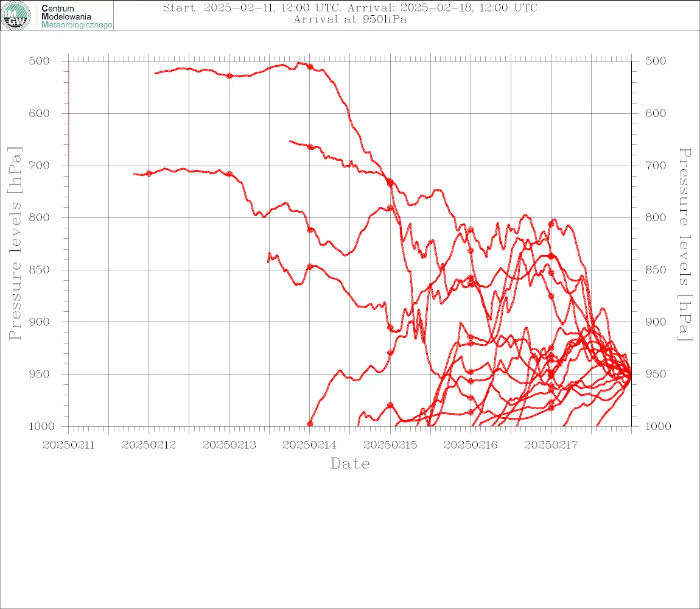Screen dimensions: 700x609
Task: Click the Start and Arrival date heading
Action: [350, 7]
